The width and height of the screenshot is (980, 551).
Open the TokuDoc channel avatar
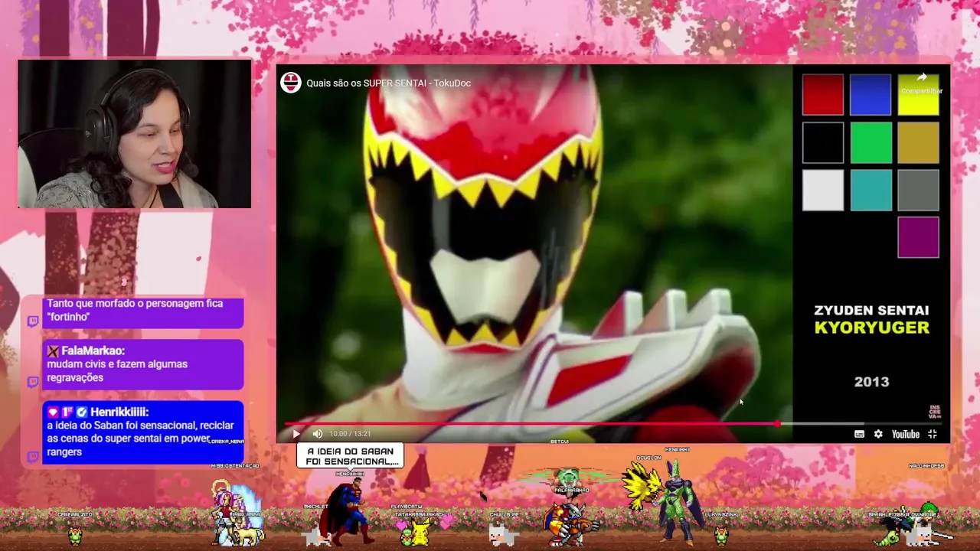[290, 83]
